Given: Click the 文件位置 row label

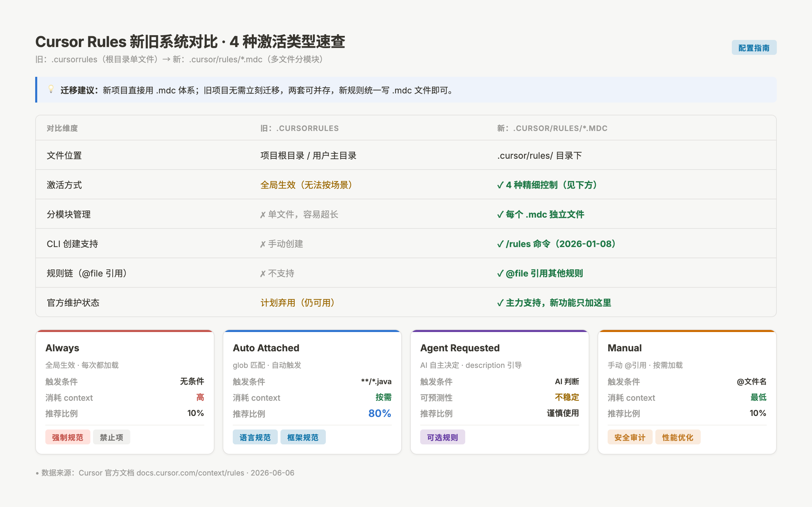Looking at the screenshot, I should coord(64,156).
